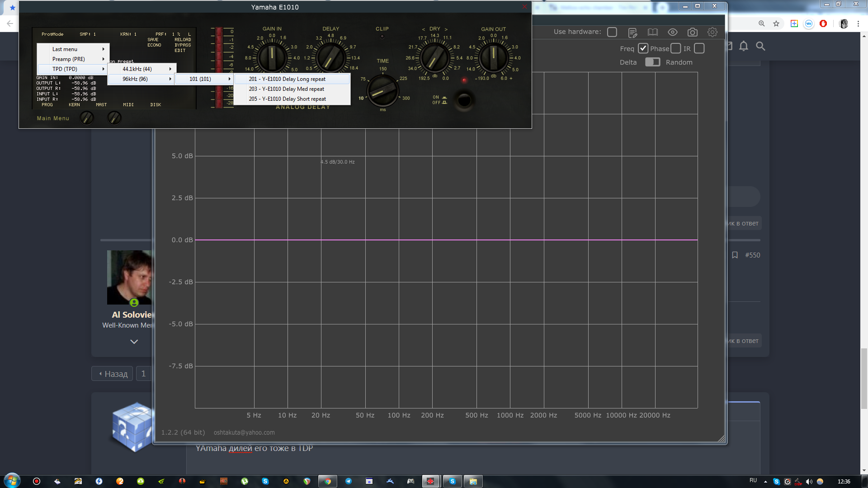Click the Назад pagination button
Screen dimensions: 868x488
pos(112,374)
